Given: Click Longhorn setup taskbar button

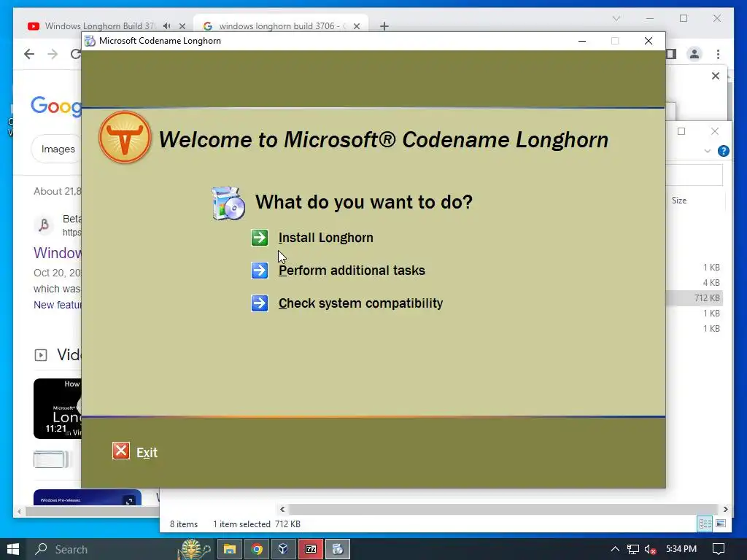Looking at the screenshot, I should [x=338, y=549].
